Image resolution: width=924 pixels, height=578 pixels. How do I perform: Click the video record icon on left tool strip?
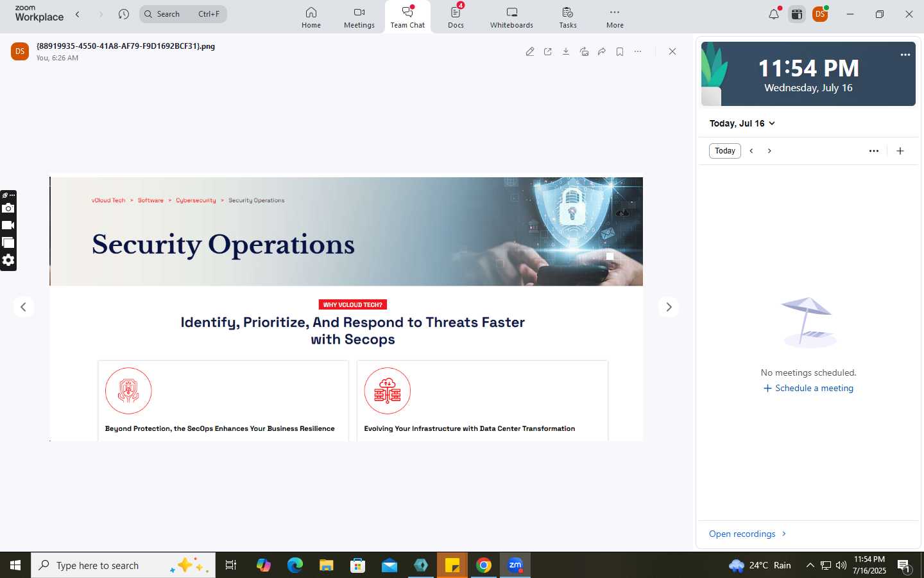8,225
